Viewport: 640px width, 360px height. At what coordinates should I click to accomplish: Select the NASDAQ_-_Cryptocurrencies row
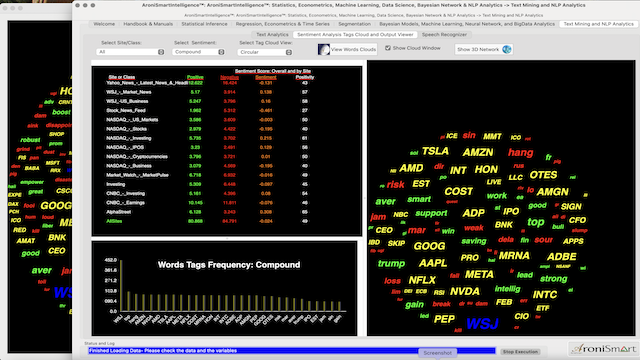[x=207, y=157]
